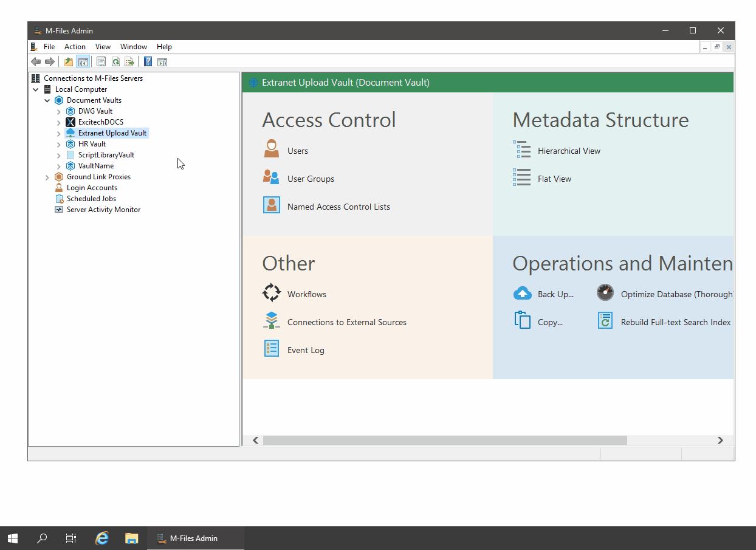Click the Up One Level folder icon

point(69,61)
